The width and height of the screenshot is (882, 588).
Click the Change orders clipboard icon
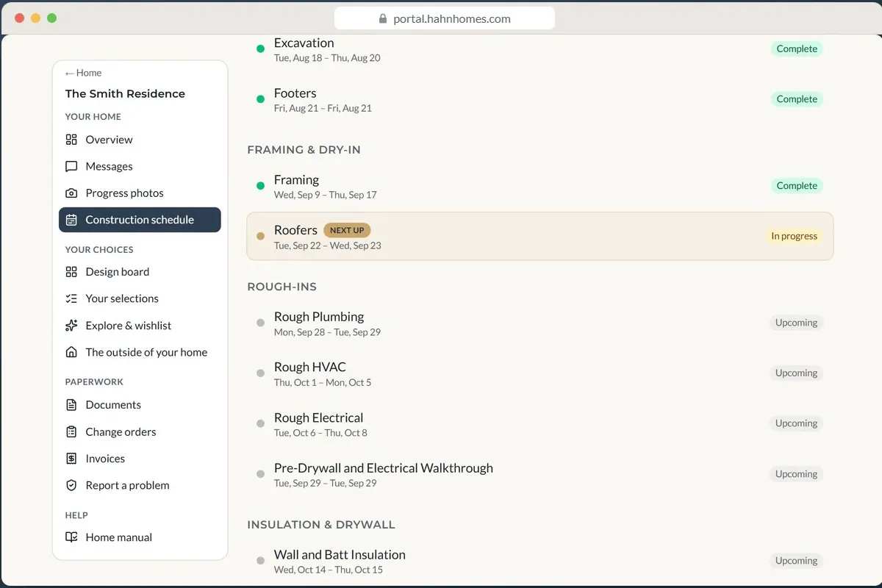[x=71, y=431]
